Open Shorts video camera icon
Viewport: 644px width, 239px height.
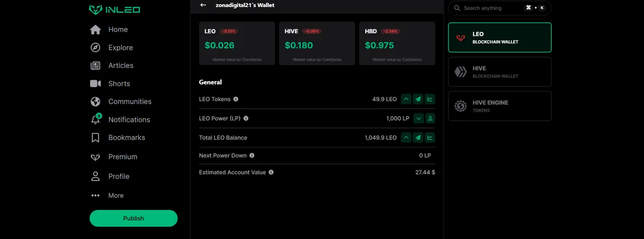pyautogui.click(x=96, y=84)
